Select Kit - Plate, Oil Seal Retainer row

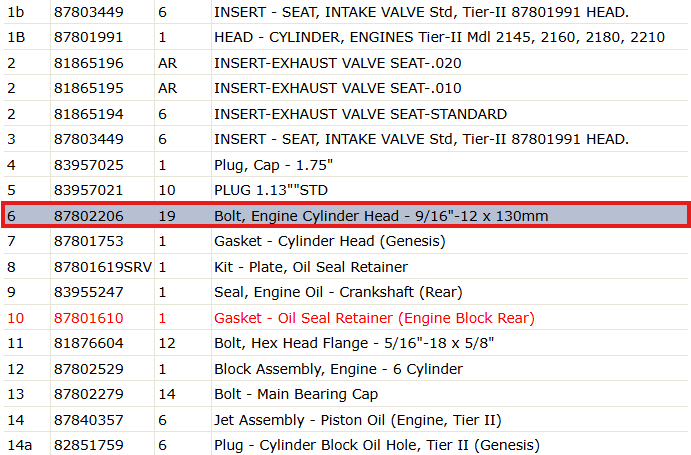346,267
